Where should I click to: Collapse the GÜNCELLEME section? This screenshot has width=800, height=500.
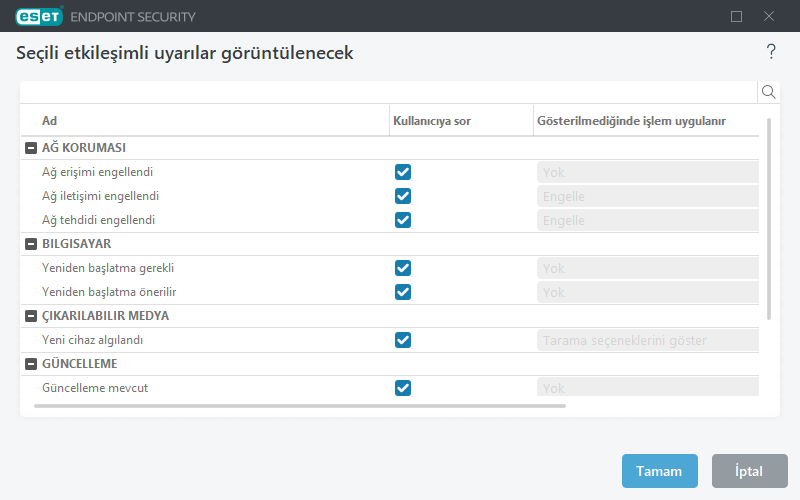[30, 364]
